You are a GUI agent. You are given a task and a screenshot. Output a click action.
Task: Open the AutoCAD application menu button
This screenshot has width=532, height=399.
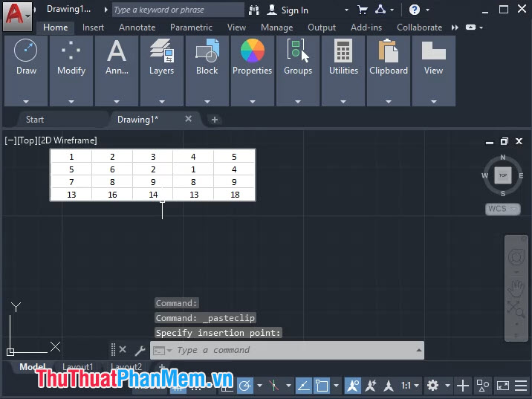(17, 16)
